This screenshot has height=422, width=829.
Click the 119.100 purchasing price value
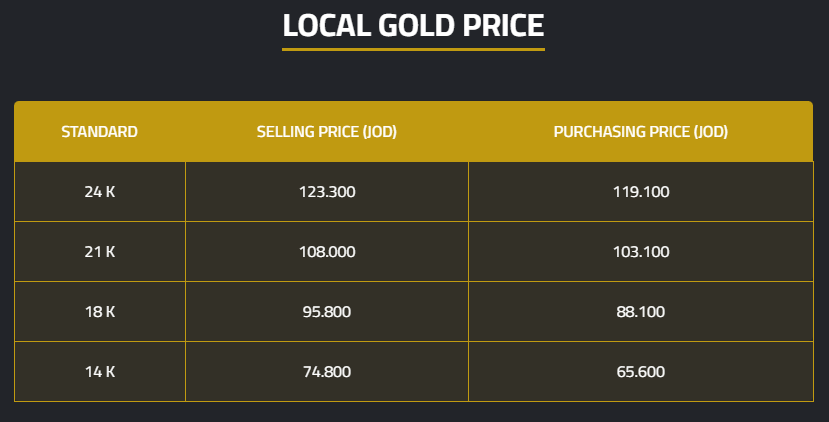(641, 192)
